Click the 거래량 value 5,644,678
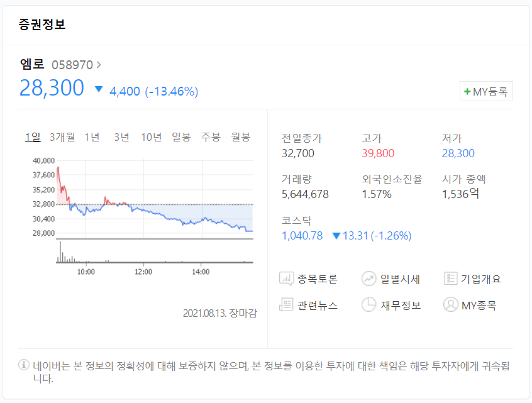This screenshot has height=403, width=532. coord(305,194)
